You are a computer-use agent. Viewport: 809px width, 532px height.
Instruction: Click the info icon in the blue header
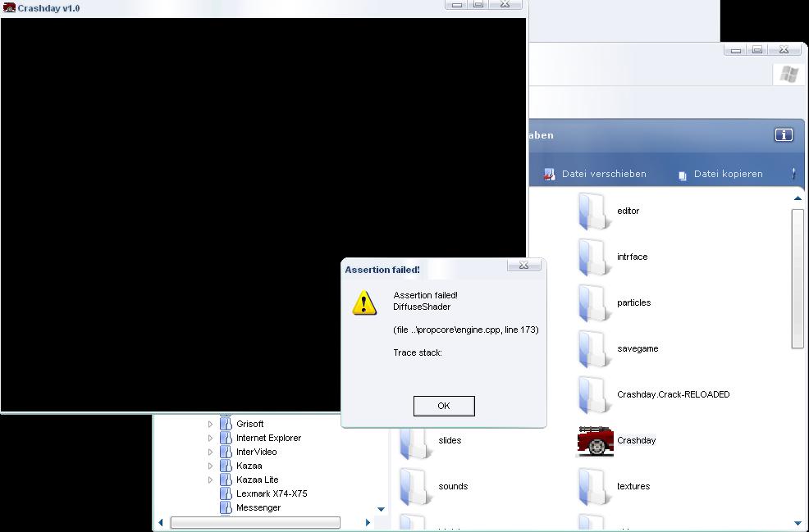coord(783,135)
